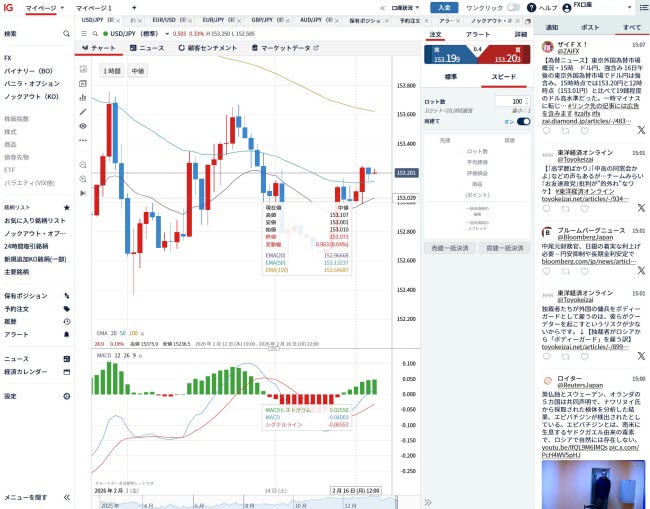
Task: Open the ロイター post video thumbnail
Action: 594,484
